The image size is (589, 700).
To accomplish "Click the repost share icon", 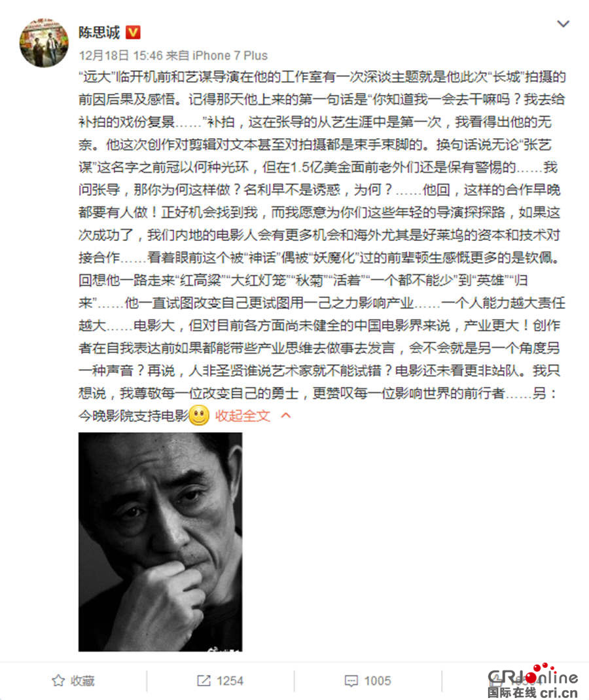I will coord(204,680).
